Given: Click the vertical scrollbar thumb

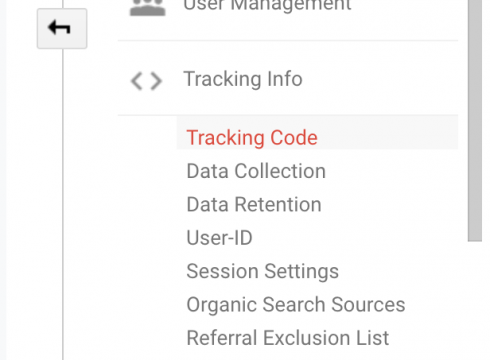Looking at the screenshot, I should [475, 120].
